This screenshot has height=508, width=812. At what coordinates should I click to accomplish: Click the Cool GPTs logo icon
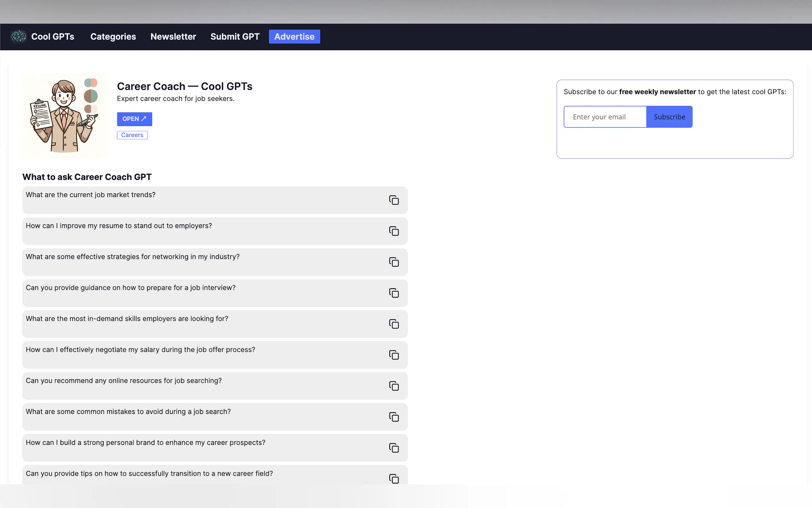click(x=18, y=36)
